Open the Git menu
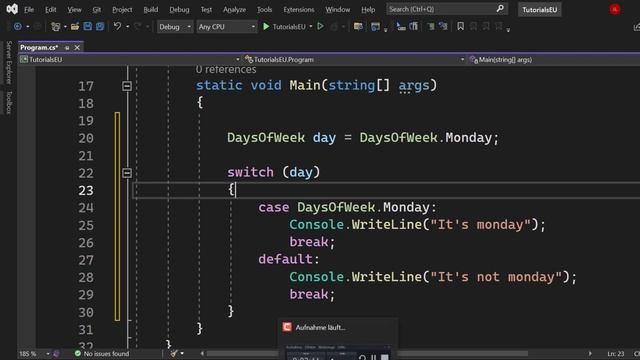640x360 pixels. pos(97,9)
